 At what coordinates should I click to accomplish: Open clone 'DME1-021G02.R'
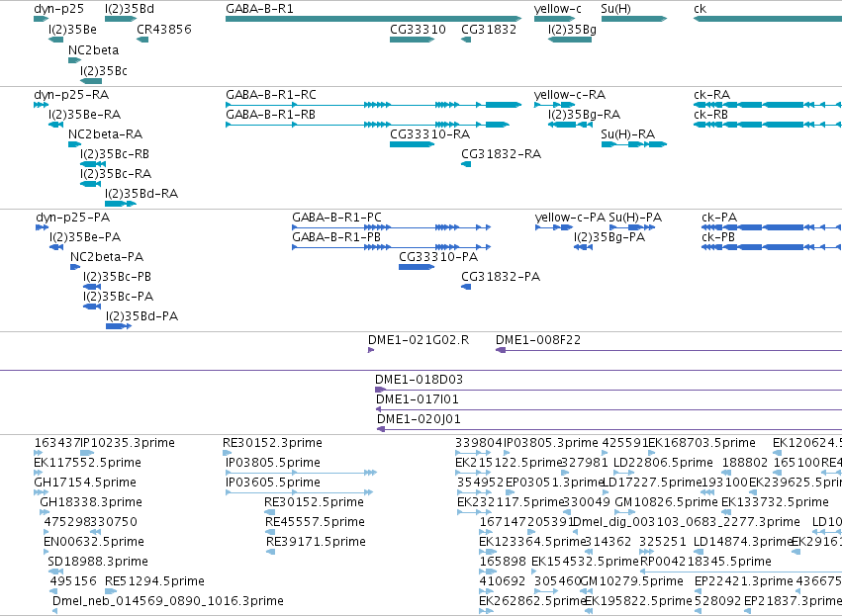[x=419, y=340]
